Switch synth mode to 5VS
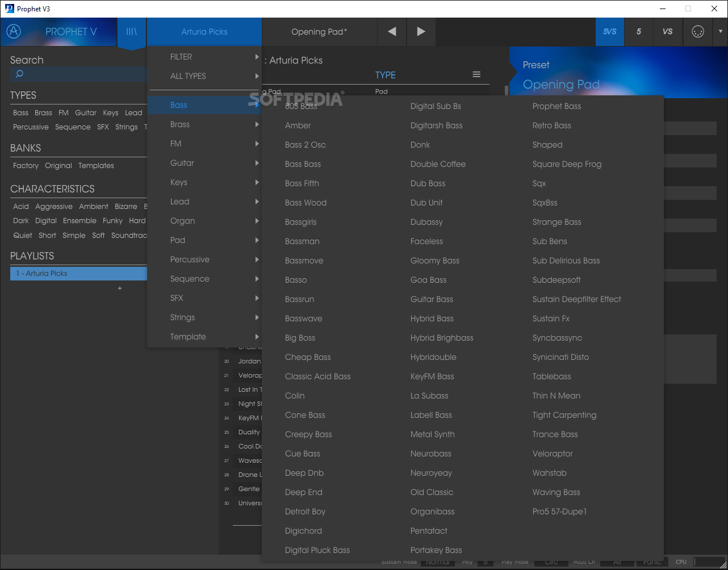Screen dimensions: 728x570 (610, 32)
